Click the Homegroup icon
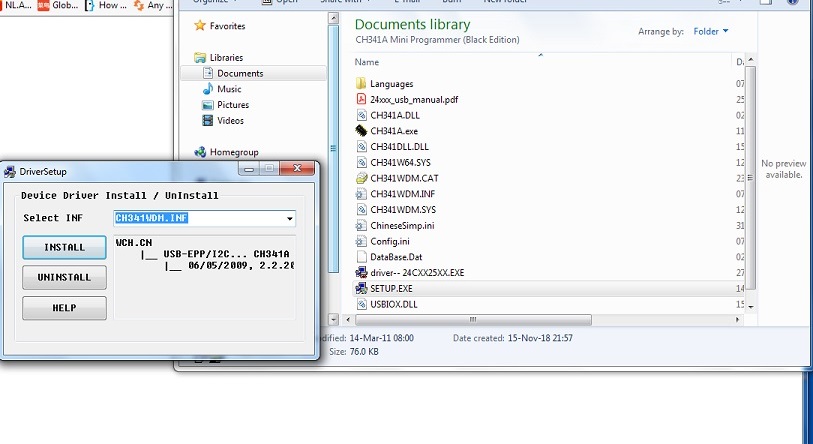This screenshot has width=813, height=444. (200, 152)
